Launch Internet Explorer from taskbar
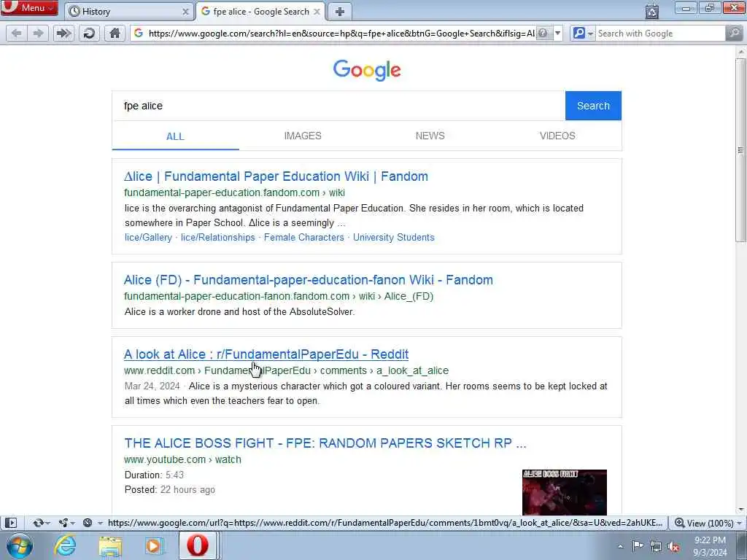 tap(65, 545)
